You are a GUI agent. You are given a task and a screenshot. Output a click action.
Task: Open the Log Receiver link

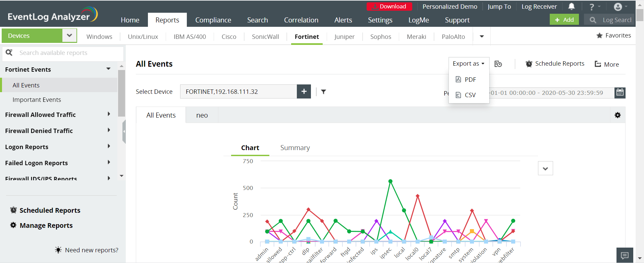[x=539, y=7]
